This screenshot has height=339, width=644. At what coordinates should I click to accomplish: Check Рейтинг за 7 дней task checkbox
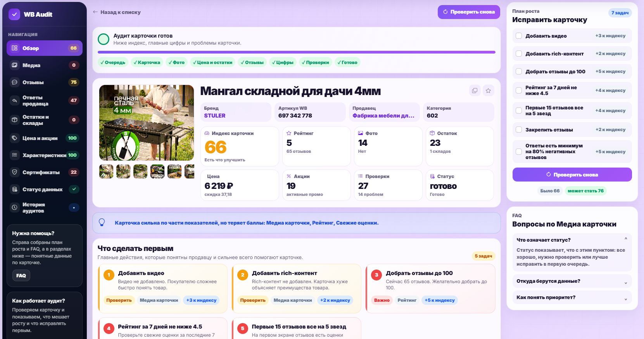click(x=519, y=90)
